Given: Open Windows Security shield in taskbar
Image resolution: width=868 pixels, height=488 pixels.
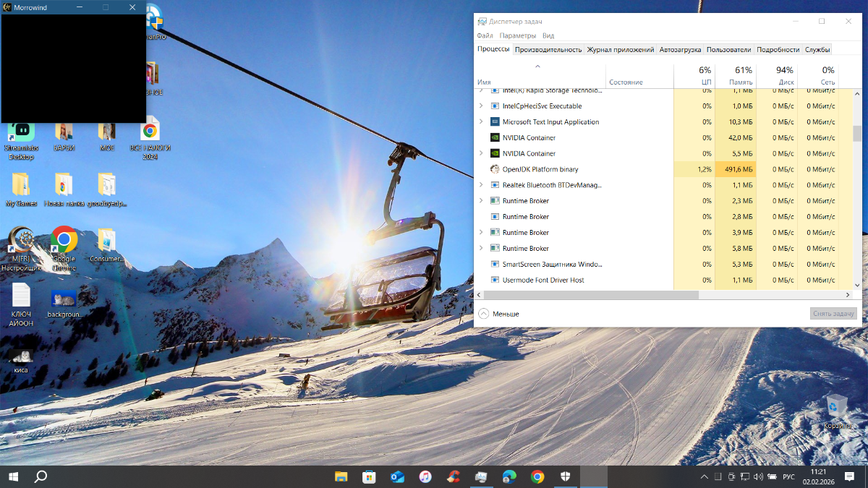Looking at the screenshot, I should 566,476.
